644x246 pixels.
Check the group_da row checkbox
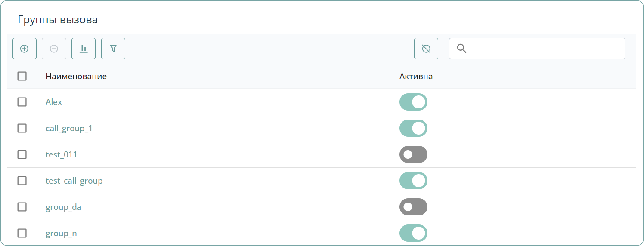pyautogui.click(x=22, y=207)
